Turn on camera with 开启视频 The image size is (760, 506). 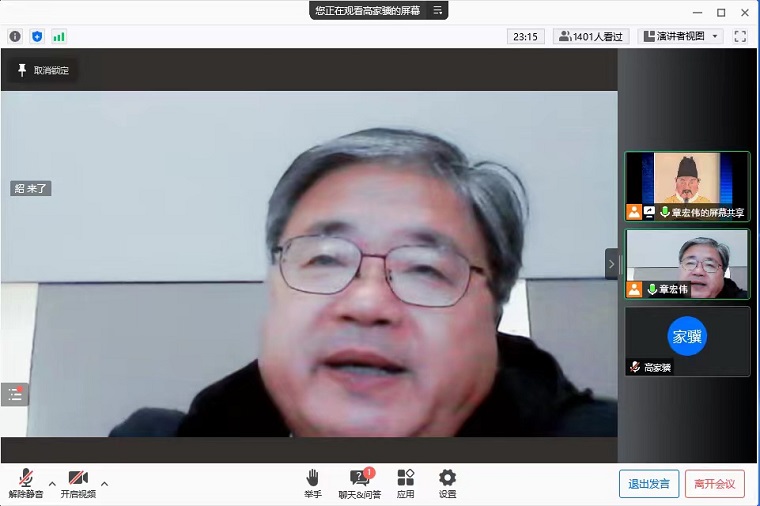coord(78,482)
